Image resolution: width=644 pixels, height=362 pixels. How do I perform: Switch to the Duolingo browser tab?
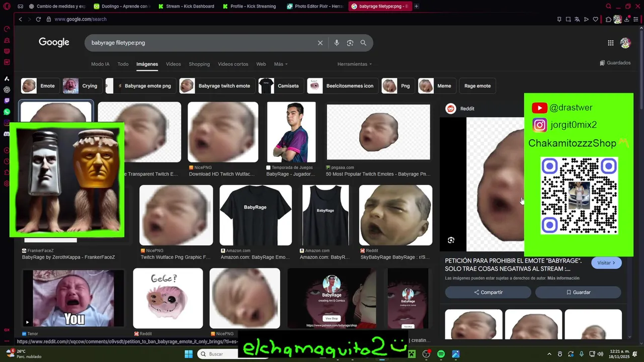pos(121,7)
